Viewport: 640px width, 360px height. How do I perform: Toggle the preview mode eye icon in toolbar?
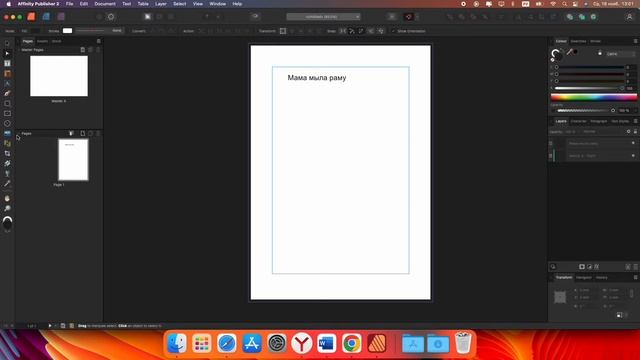256,17
